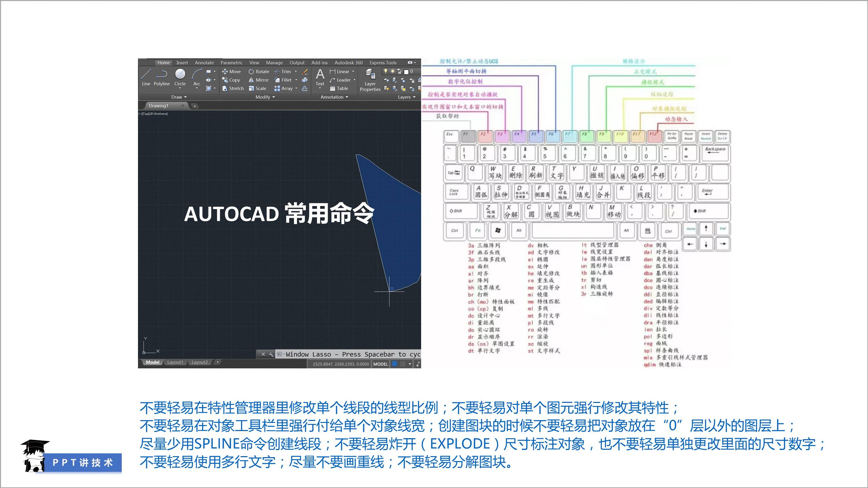Close the command line with X

point(263,354)
